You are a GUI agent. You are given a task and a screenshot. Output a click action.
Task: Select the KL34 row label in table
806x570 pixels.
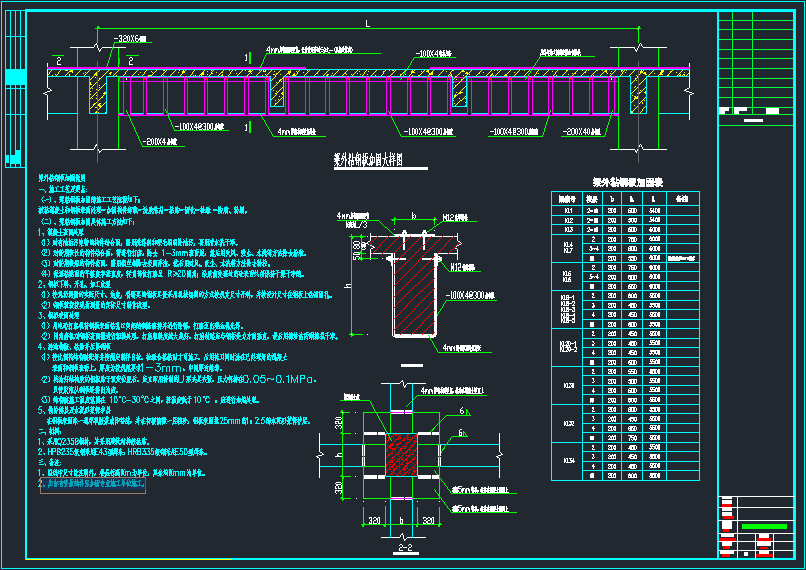coord(568,459)
